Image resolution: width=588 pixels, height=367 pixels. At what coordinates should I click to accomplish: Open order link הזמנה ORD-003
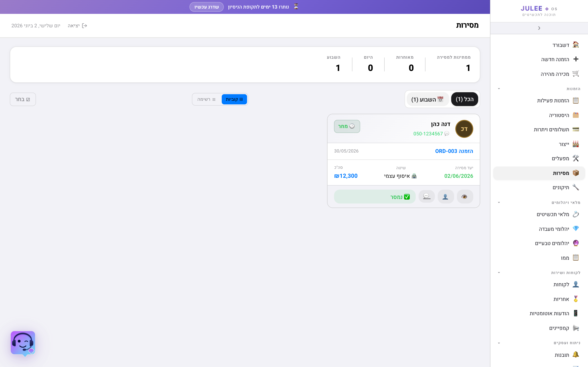click(454, 151)
